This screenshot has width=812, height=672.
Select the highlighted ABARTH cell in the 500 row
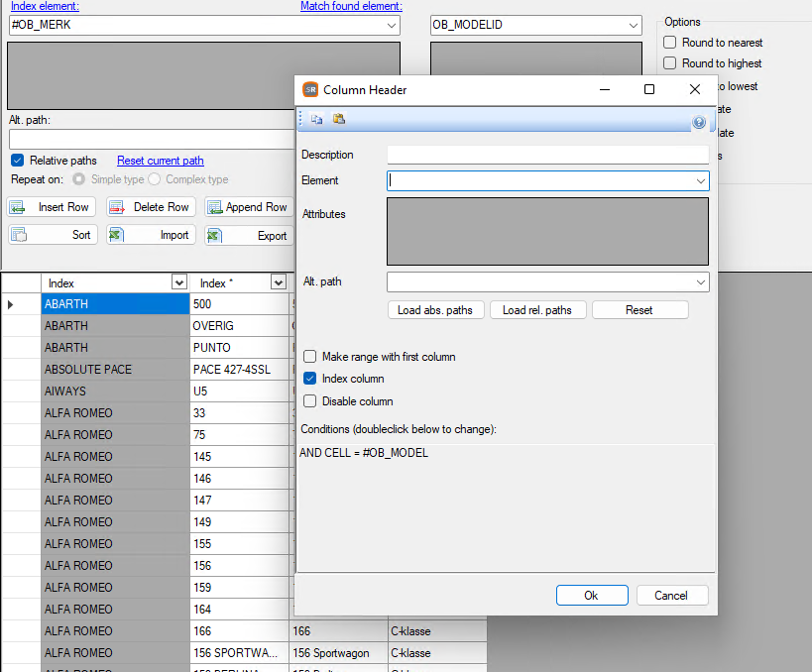click(x=115, y=304)
